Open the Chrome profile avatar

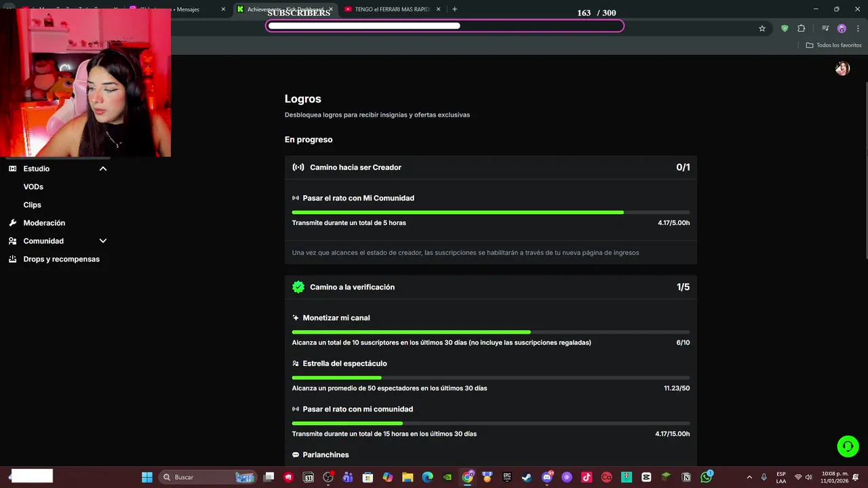[x=842, y=28]
